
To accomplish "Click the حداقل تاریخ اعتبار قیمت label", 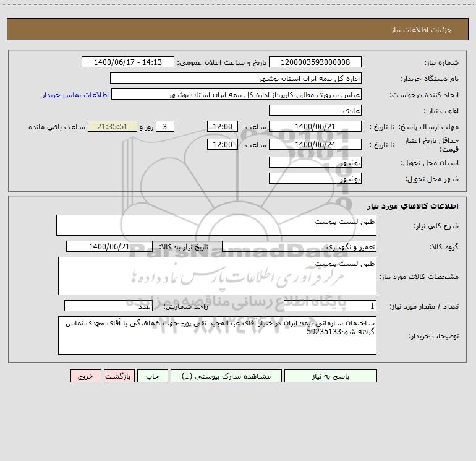I will [x=431, y=145].
